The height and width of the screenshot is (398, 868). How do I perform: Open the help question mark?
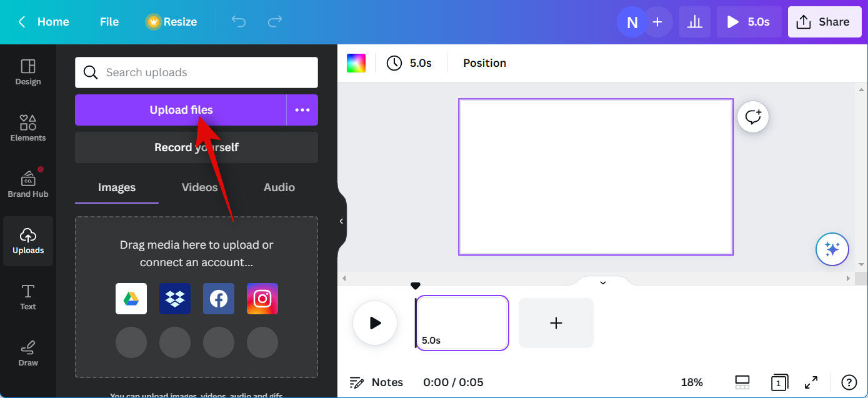pos(849,382)
